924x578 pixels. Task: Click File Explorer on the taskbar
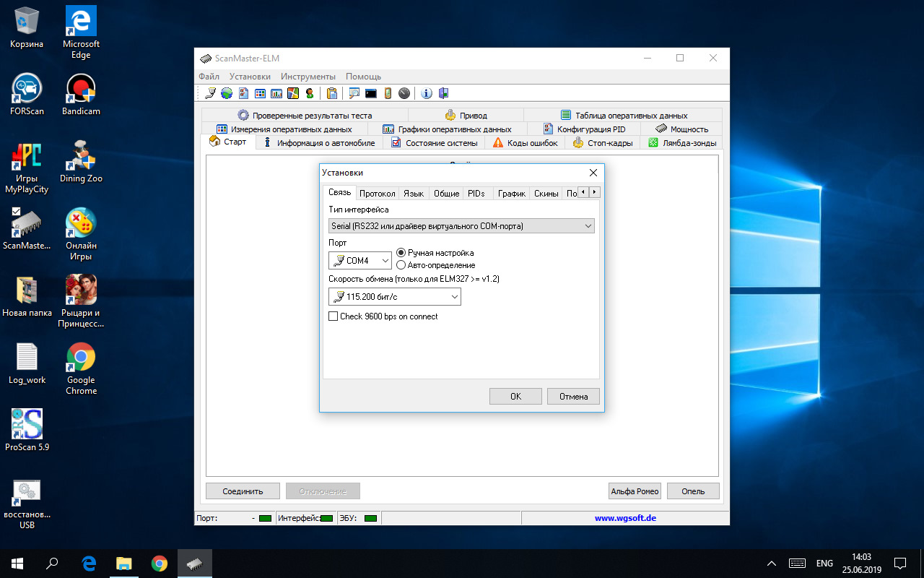124,564
